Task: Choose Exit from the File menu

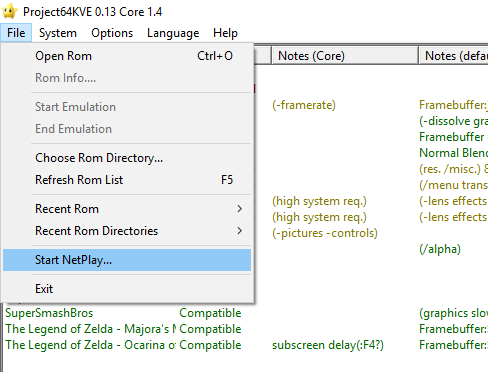Action: coord(127,289)
